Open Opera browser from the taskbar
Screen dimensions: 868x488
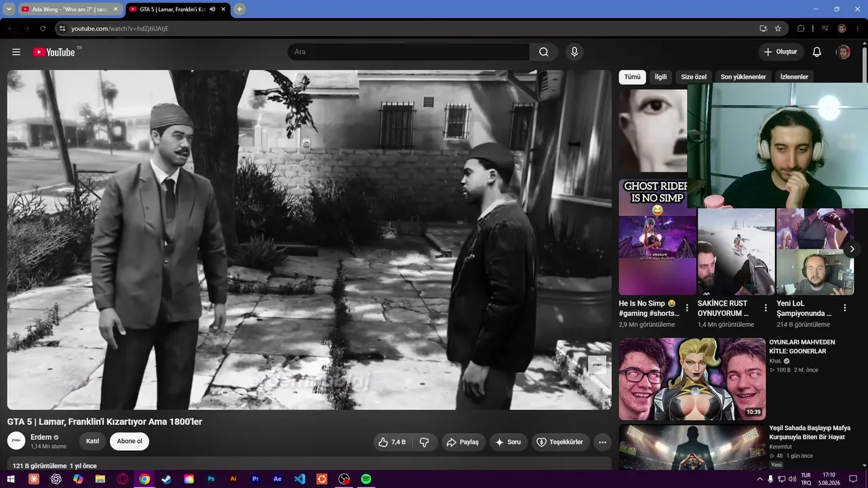click(x=123, y=479)
